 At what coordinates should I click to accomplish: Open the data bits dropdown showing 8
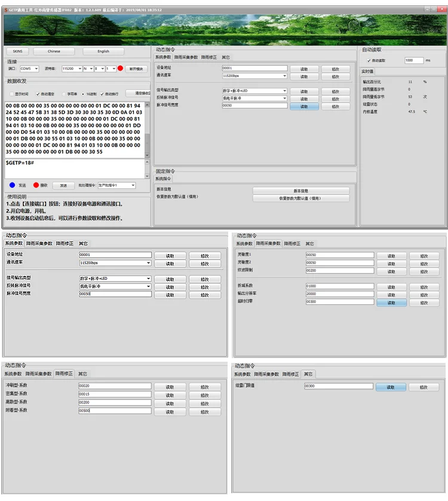point(99,69)
